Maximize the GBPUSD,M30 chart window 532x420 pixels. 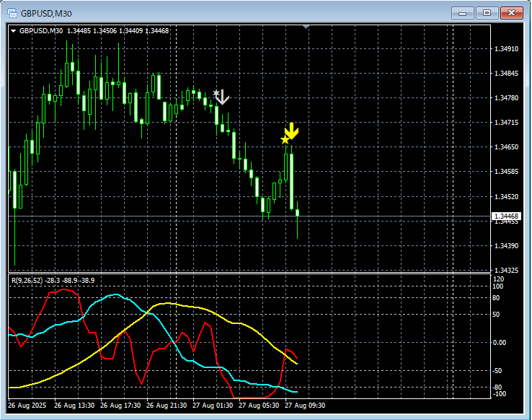click(x=487, y=13)
